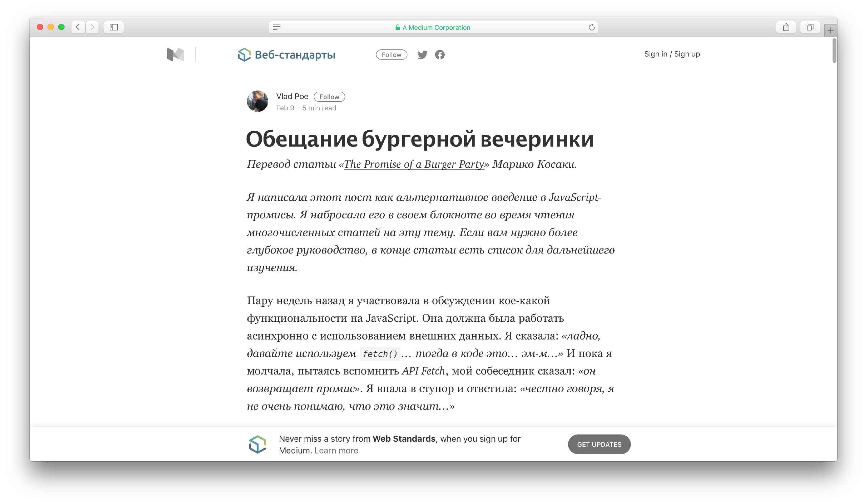867x504 pixels.
Task: Open a new tab with plus button
Action: pos(830,30)
